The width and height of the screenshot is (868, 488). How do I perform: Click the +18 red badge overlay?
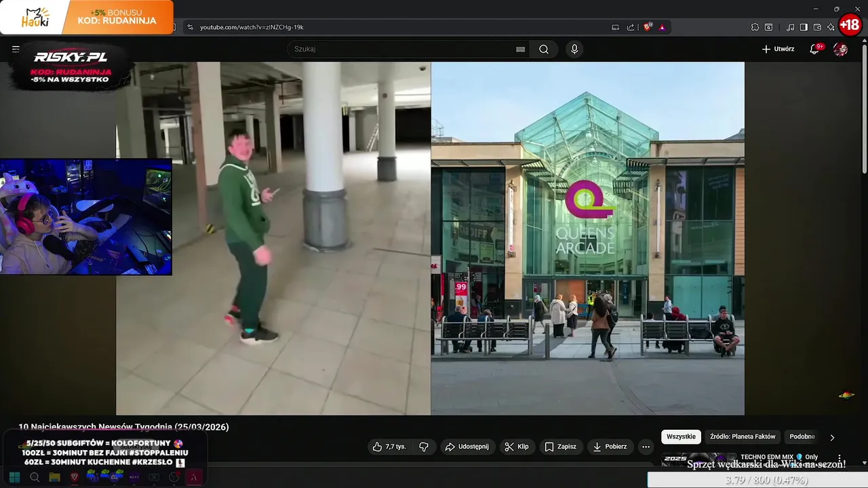tap(850, 26)
